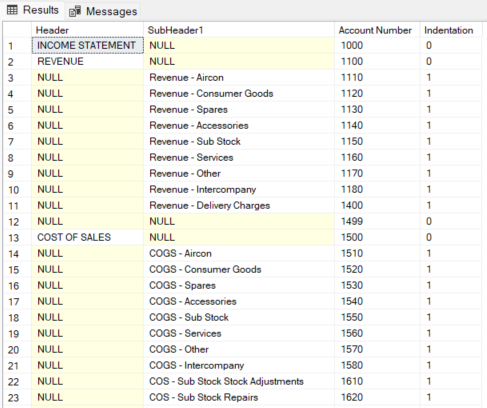Click account number 1400 cell
The width and height of the screenshot is (487, 408).
coord(377,205)
